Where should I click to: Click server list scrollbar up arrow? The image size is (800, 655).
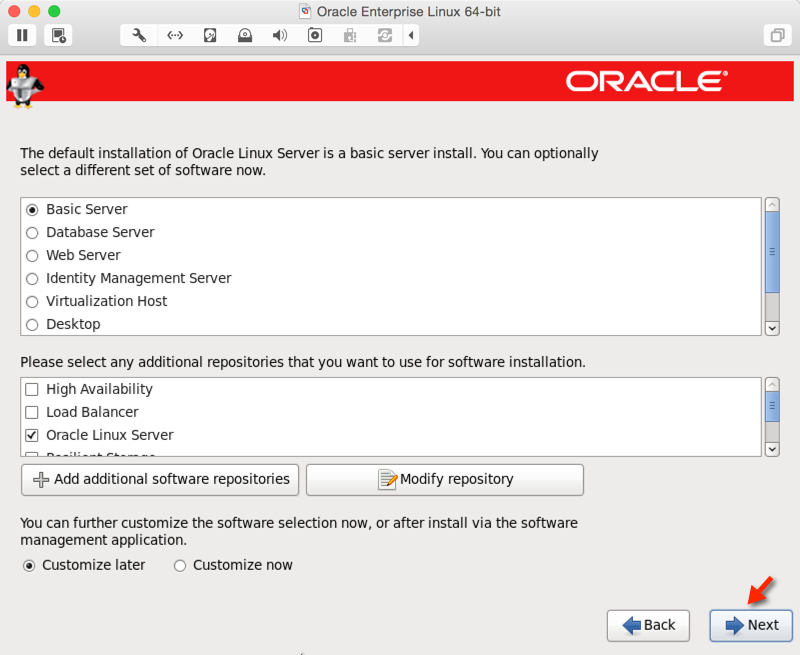[772, 205]
